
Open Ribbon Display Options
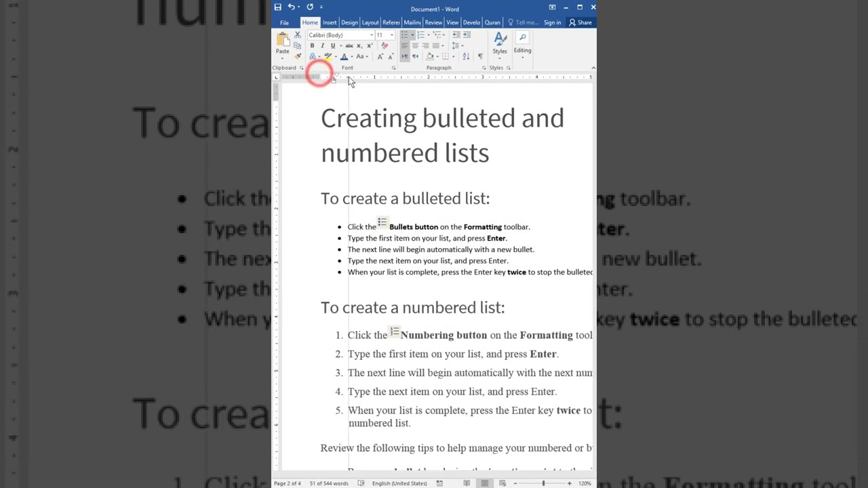point(552,7)
